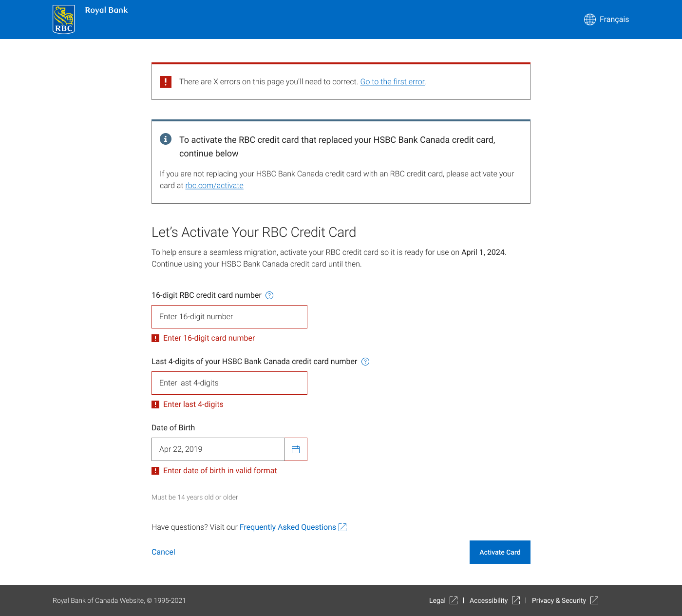682x616 pixels.
Task: Click 'Must be 14 years old or older' hint
Action: coord(195,497)
